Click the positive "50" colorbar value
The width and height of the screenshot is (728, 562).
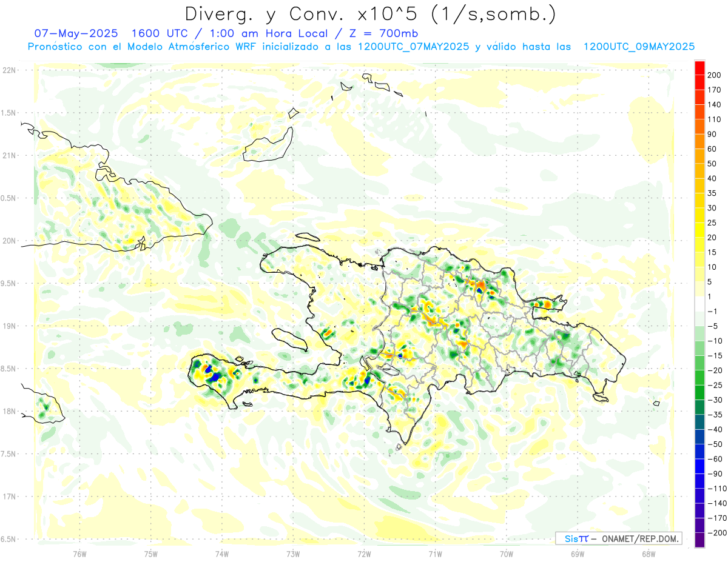point(712,164)
